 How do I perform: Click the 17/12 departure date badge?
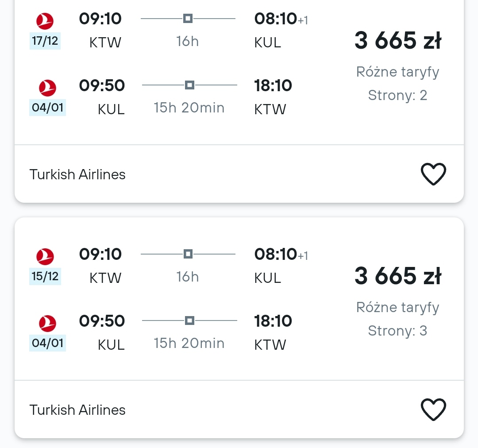tap(45, 41)
